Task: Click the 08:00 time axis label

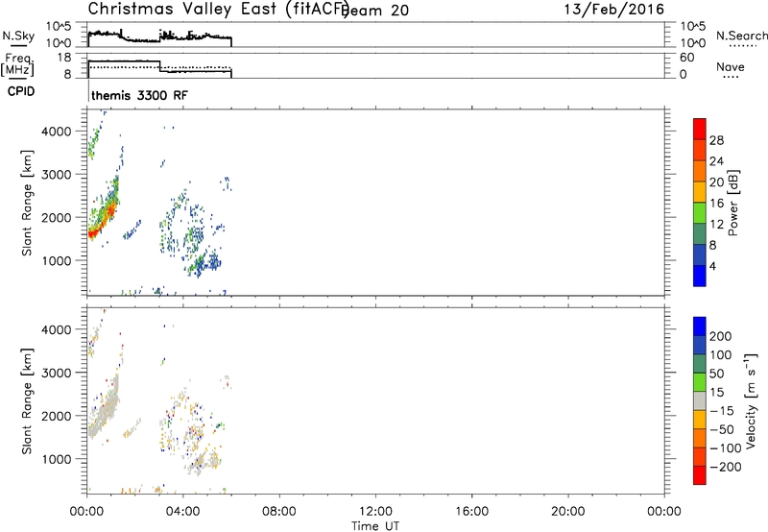Action: 279,512
